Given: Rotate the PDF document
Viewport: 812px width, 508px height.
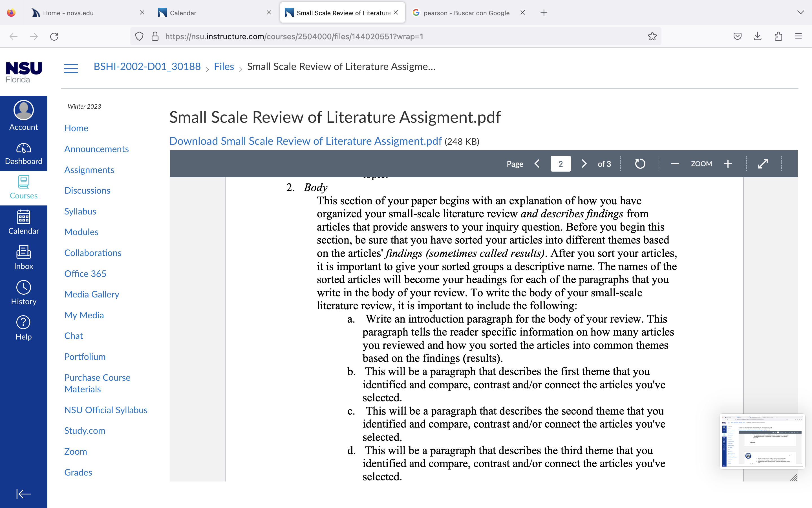Looking at the screenshot, I should pos(640,164).
